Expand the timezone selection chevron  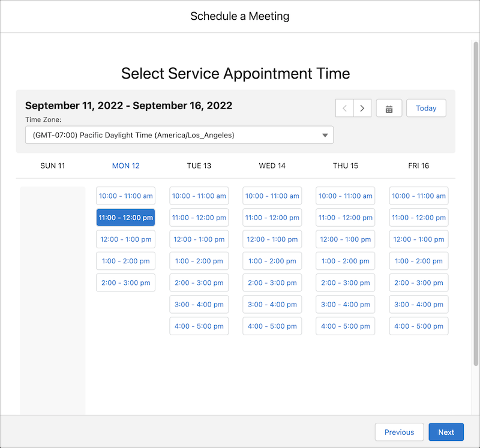click(326, 135)
